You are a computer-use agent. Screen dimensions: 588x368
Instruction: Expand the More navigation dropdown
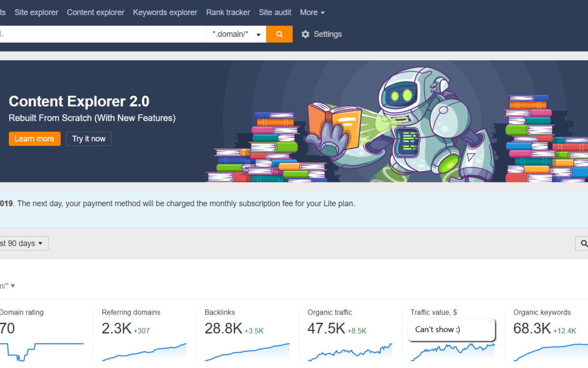(312, 12)
